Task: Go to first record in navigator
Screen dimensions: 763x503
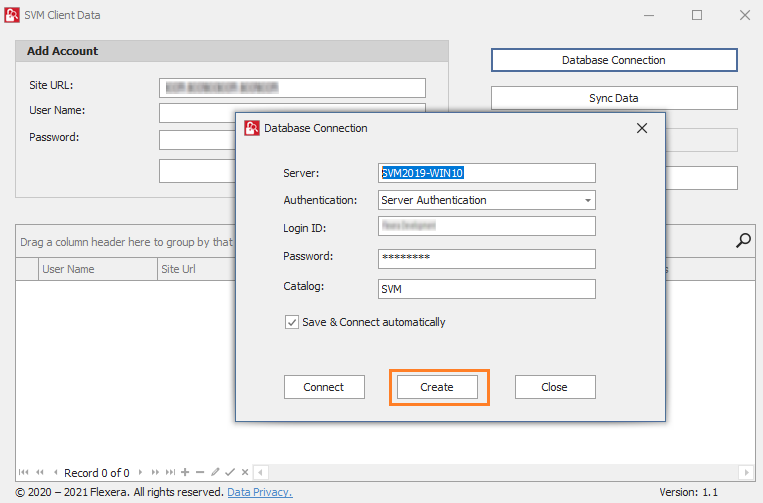Action: 23,472
